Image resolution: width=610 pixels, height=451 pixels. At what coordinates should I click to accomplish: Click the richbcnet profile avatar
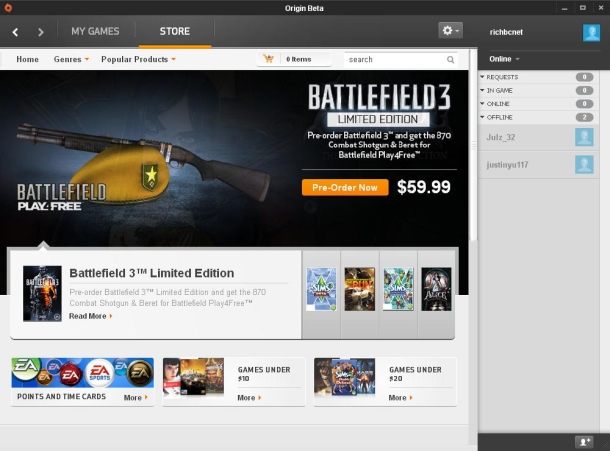[x=591, y=32]
